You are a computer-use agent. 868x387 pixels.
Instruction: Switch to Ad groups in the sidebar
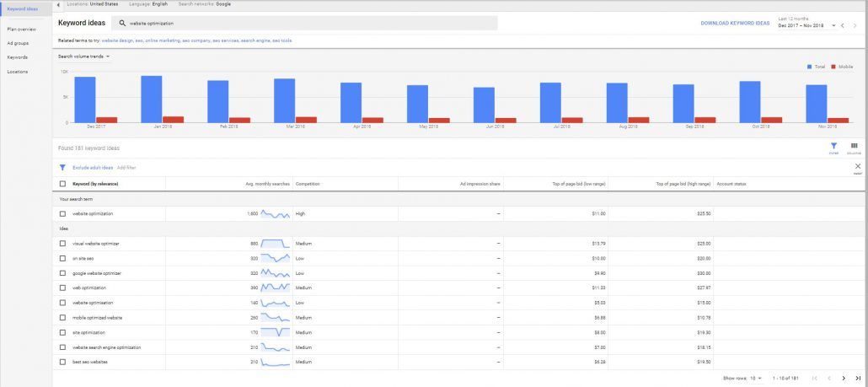point(18,42)
